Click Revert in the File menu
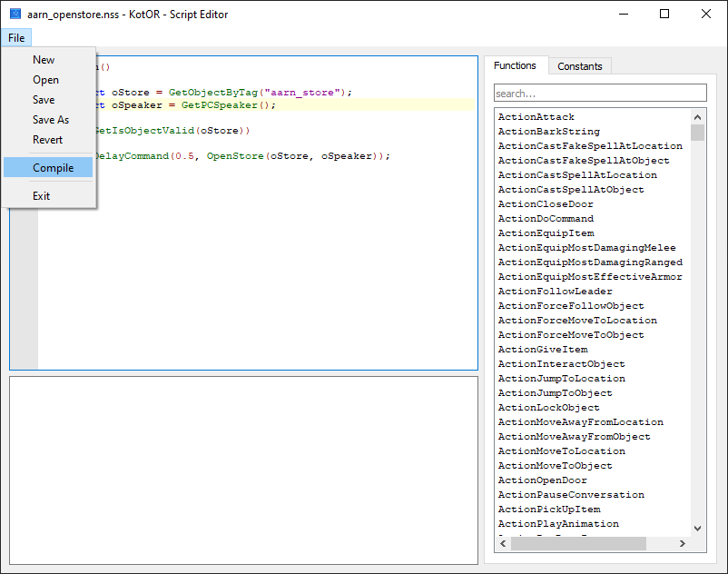 47,139
